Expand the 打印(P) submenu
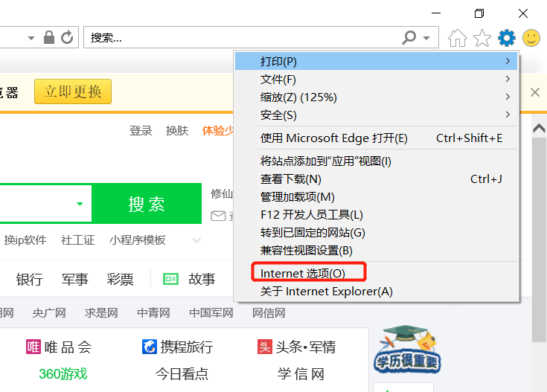The image size is (547, 392). click(x=377, y=61)
